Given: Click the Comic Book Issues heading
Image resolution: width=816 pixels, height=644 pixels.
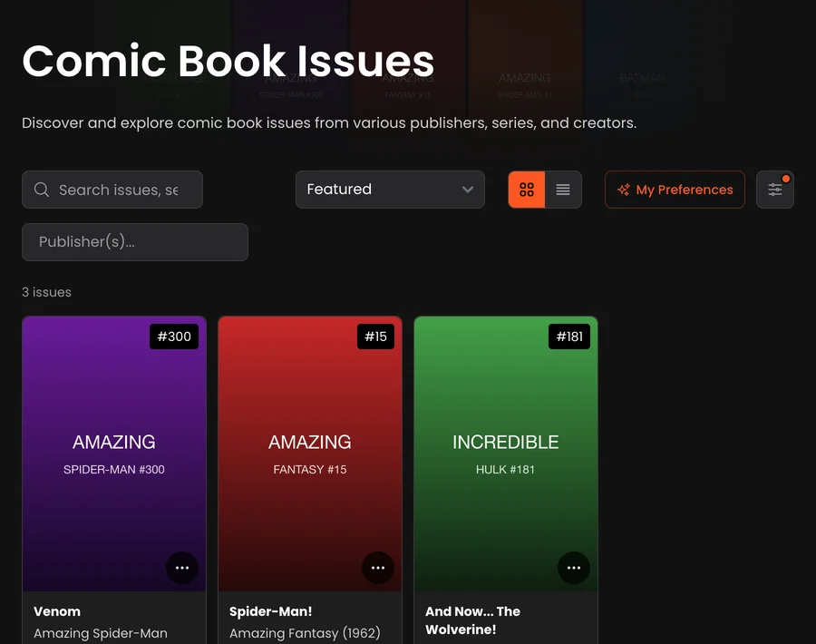Looking at the screenshot, I should point(228,61).
